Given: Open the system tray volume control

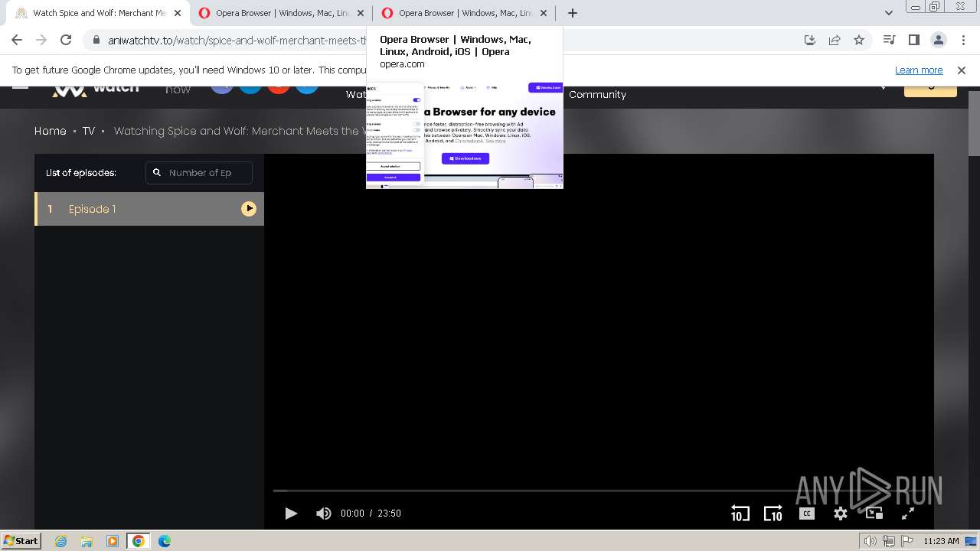Looking at the screenshot, I should coord(870,541).
